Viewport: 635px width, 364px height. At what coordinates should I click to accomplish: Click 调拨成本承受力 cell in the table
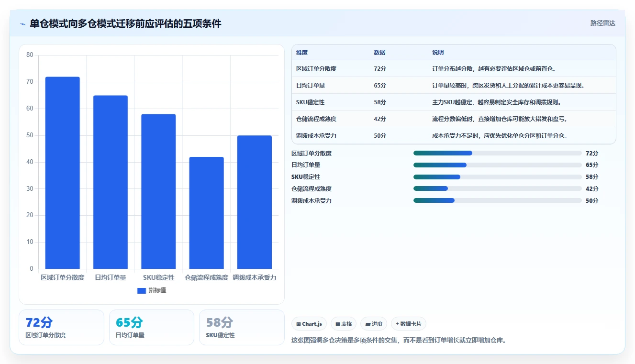click(x=316, y=136)
